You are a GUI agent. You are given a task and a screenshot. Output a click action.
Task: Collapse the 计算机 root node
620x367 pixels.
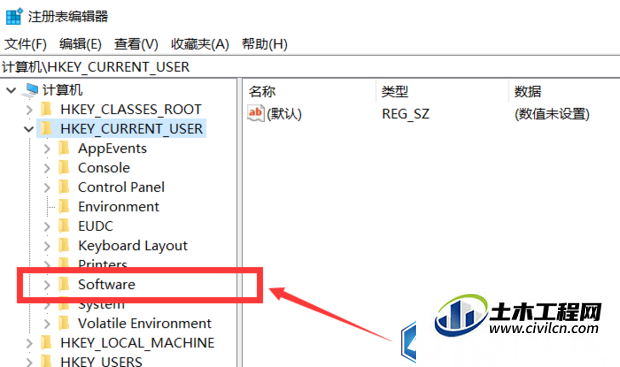[x=11, y=90]
